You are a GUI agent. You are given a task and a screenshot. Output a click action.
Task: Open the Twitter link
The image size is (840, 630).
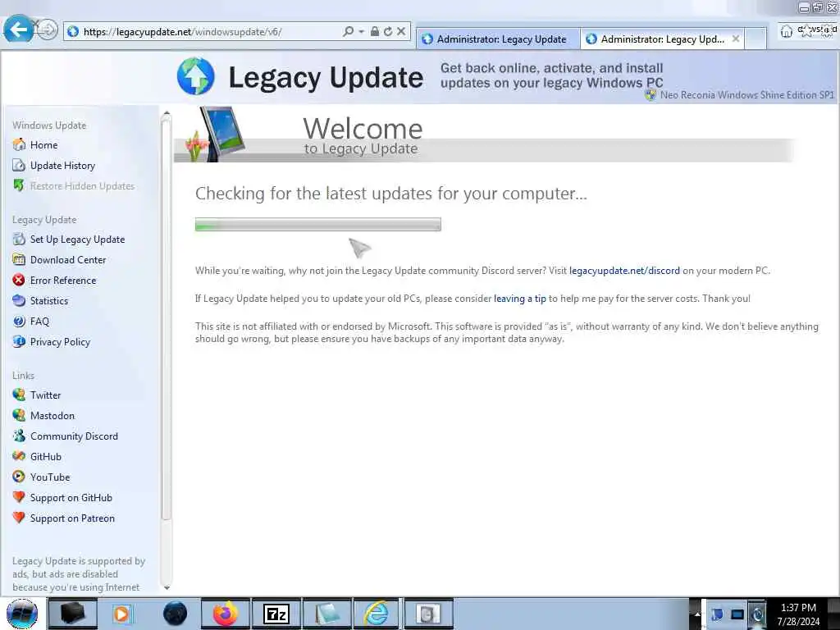point(46,395)
